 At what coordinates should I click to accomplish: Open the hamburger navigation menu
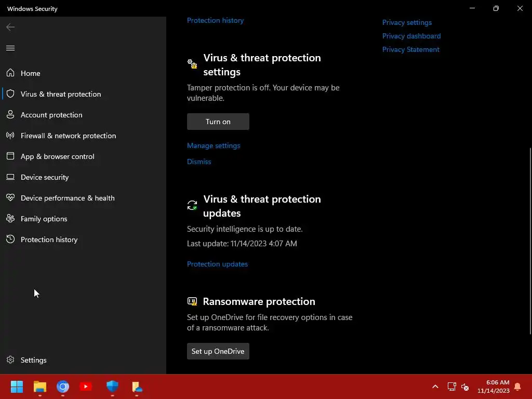click(x=10, y=48)
